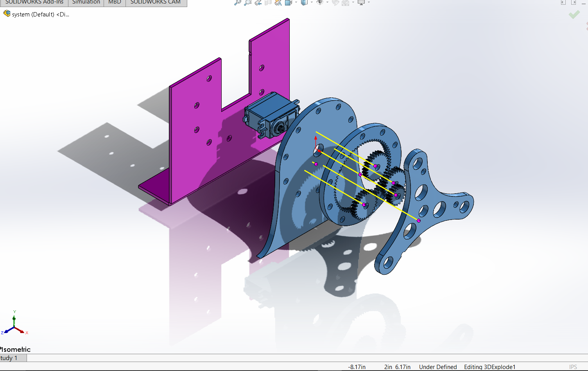Click the Dynamic Annotation Views icon

click(x=278, y=2)
